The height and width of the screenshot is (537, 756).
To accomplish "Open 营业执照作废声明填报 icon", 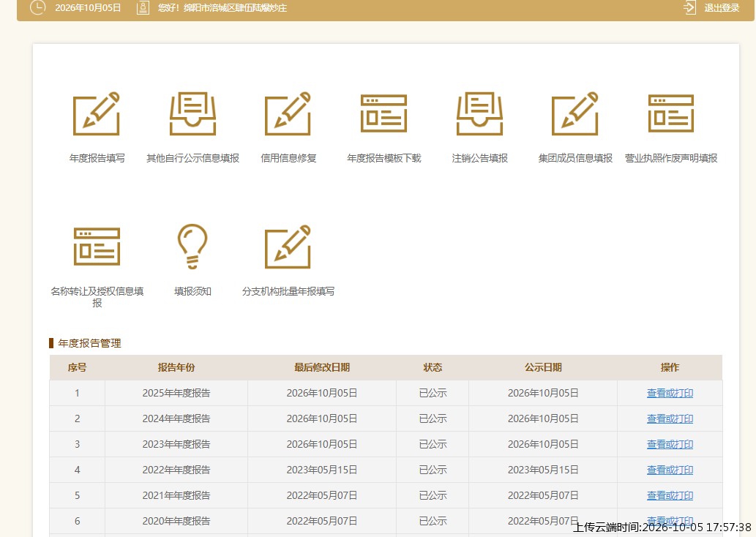I will pyautogui.click(x=670, y=113).
